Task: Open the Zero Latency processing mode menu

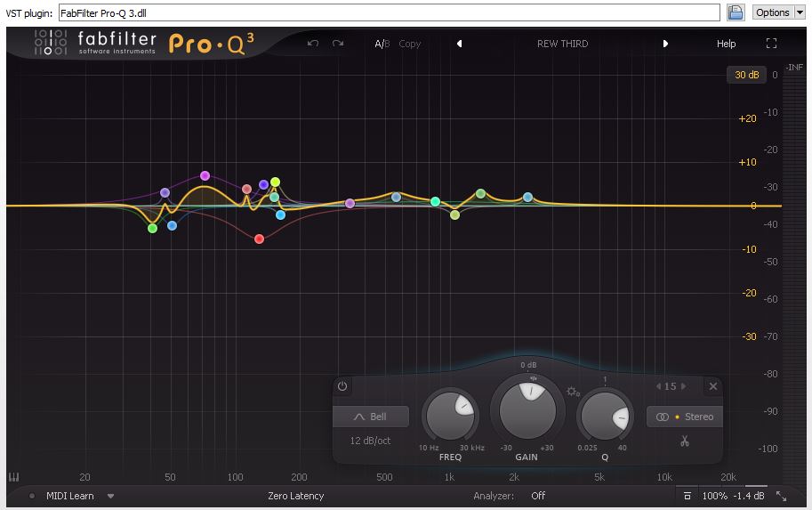Action: coord(295,496)
